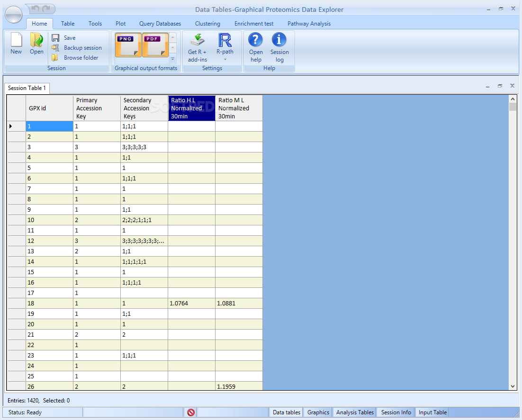The width and height of the screenshot is (522, 420).
Task: Open help with question mark icon
Action: tap(256, 40)
